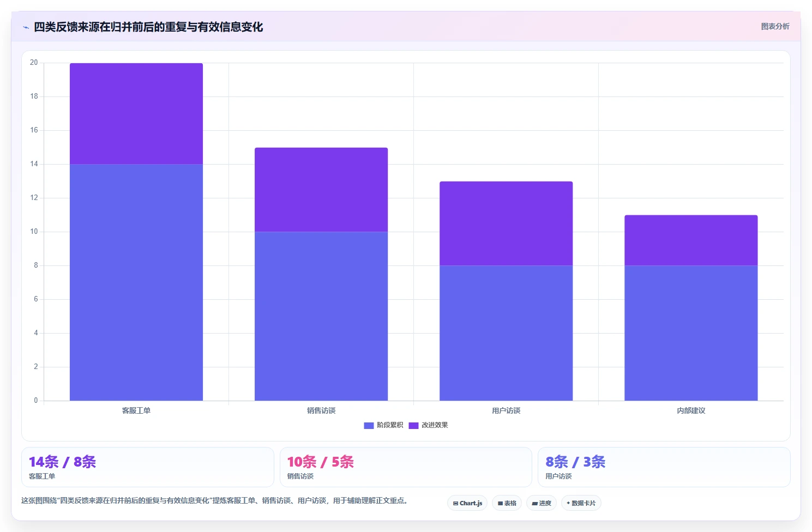Click the 销售访谈 x-axis label

[x=321, y=410]
